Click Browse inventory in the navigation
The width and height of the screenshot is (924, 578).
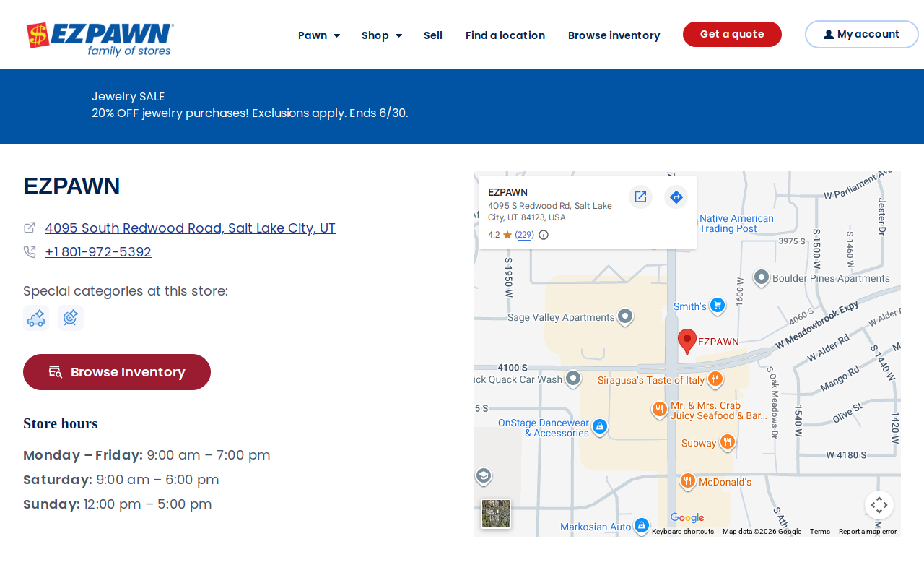click(x=614, y=35)
